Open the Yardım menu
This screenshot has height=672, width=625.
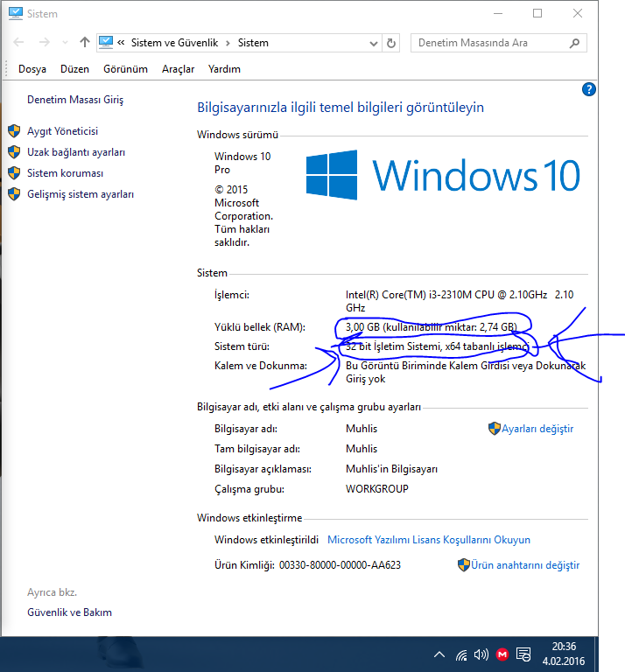224,69
